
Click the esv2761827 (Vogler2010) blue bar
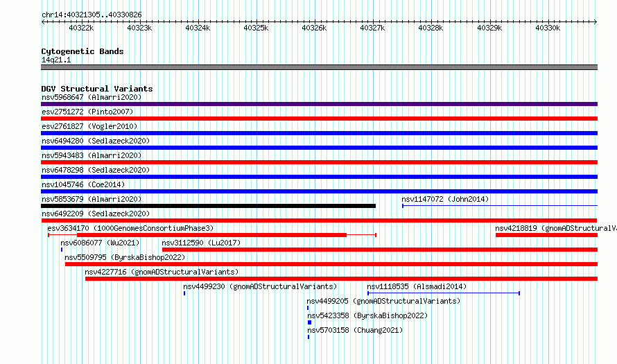pyautogui.click(x=319, y=133)
